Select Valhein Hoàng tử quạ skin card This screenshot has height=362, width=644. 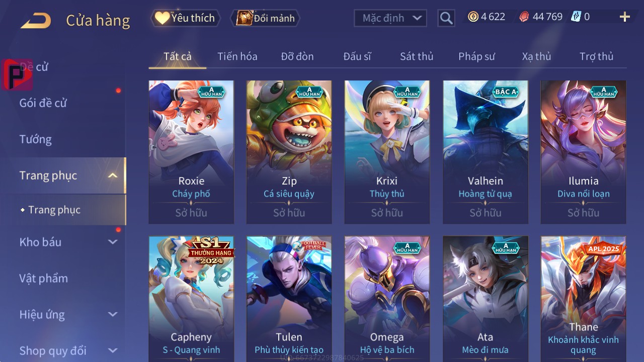click(486, 152)
